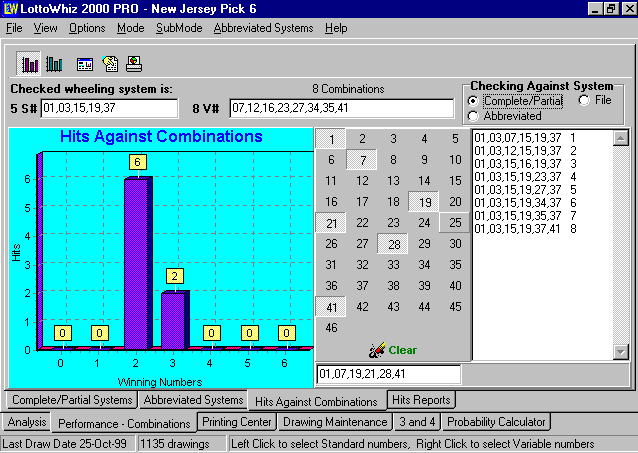Open the View menu
Screen dimensions: 638x453
click(x=45, y=28)
